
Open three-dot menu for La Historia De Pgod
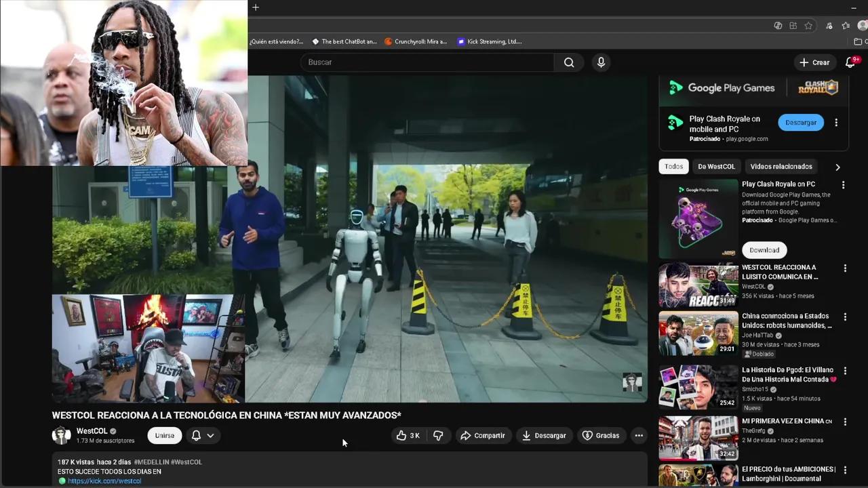(845, 371)
